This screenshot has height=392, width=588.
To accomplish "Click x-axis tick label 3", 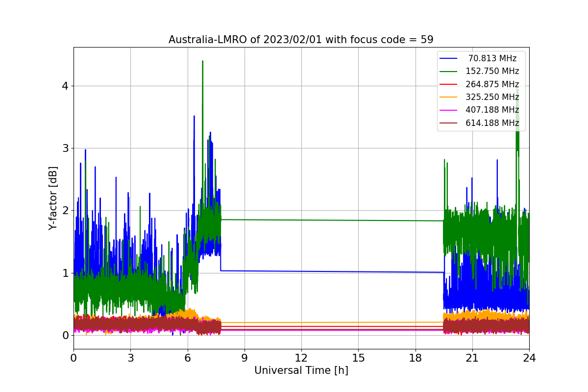I will coord(130,358).
